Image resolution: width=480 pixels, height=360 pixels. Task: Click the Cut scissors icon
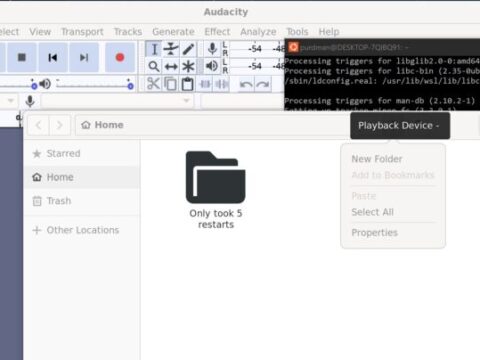[x=154, y=84]
